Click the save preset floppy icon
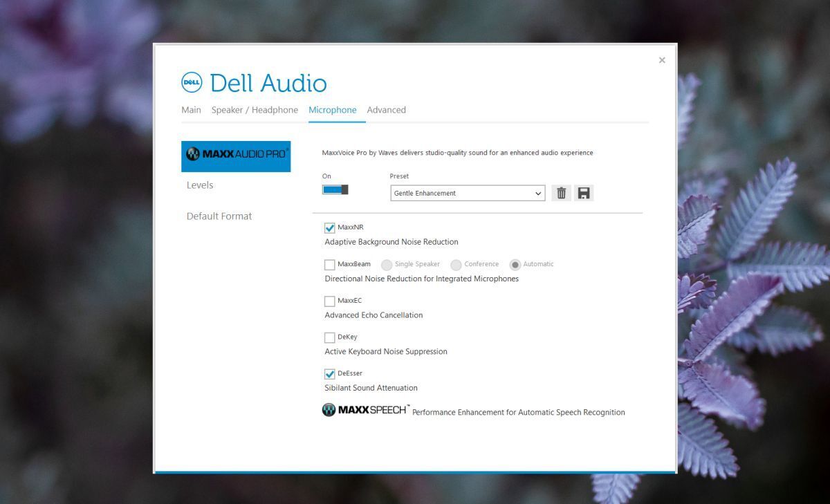Viewport: 830px width, 504px height. tap(584, 193)
